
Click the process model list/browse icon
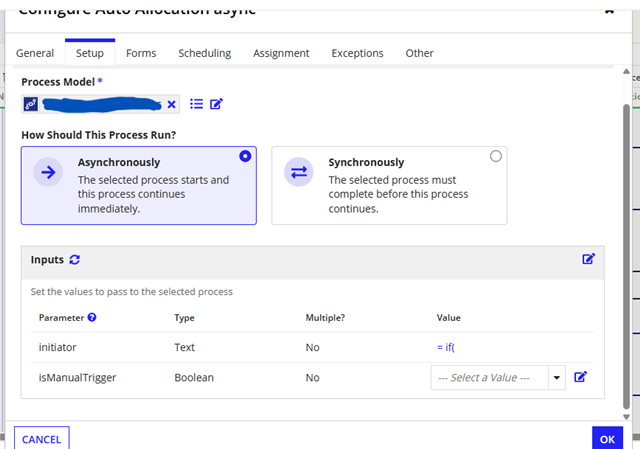[x=196, y=103]
